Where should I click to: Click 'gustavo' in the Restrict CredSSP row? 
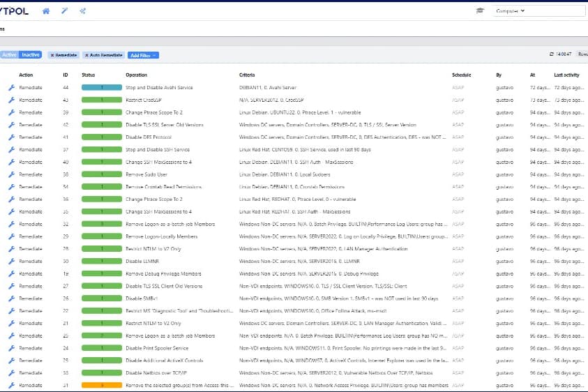504,100
